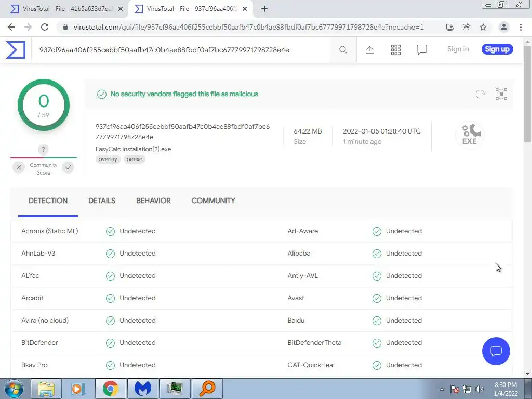The height and width of the screenshot is (399, 532).
Task: Open the comments speech bubble icon
Action: (422, 50)
